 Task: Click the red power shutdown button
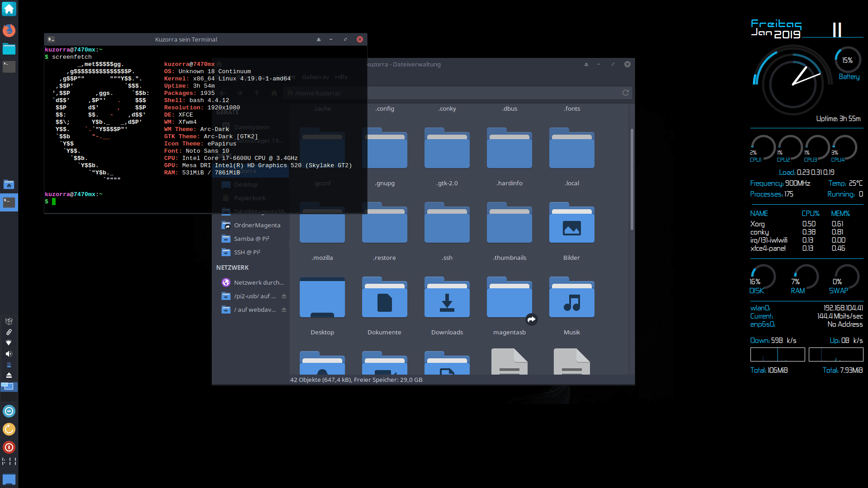coord(9,447)
